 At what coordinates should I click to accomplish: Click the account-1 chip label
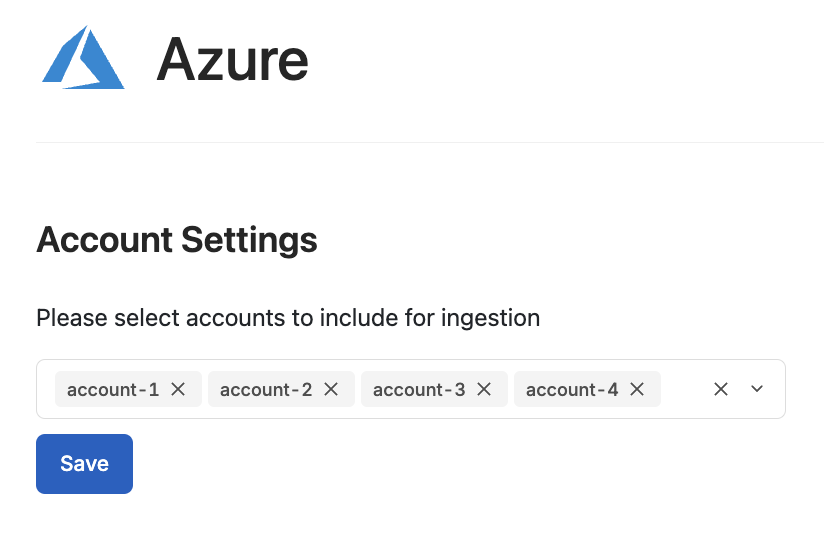point(112,389)
